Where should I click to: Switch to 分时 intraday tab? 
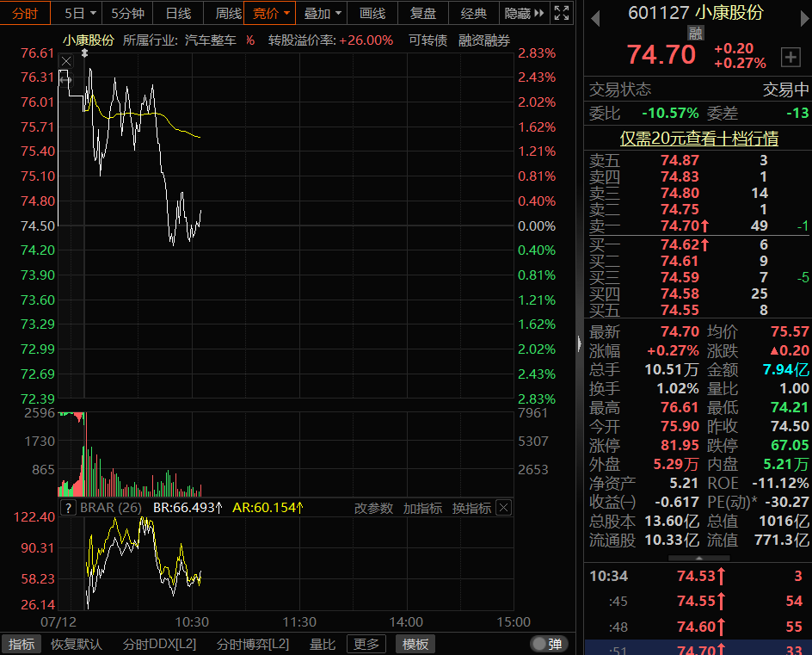point(25,13)
